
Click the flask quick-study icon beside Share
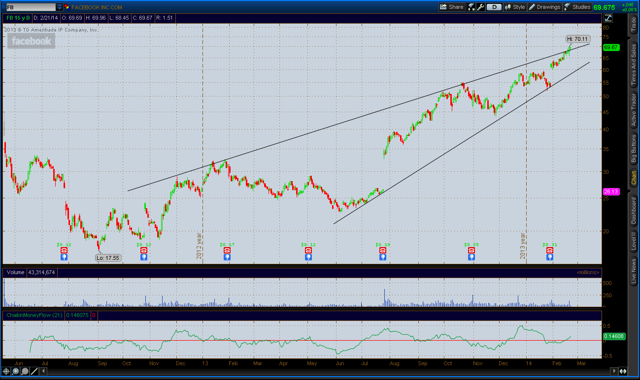[471, 7]
